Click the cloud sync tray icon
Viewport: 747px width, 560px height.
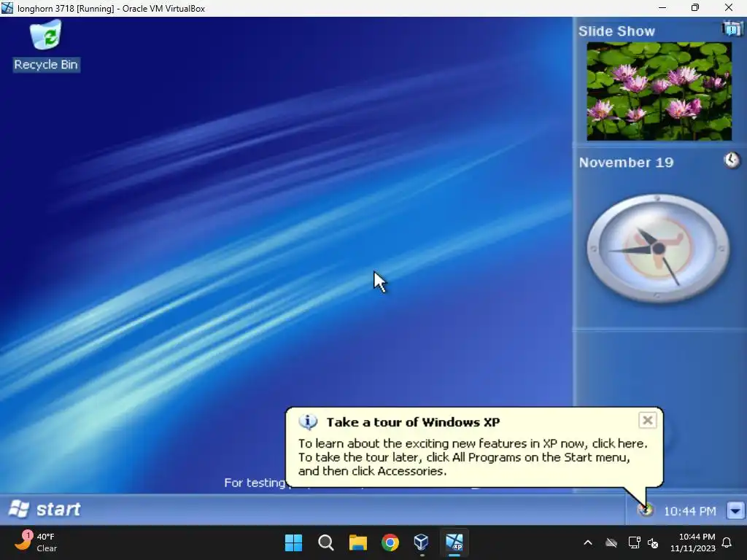pos(611,542)
